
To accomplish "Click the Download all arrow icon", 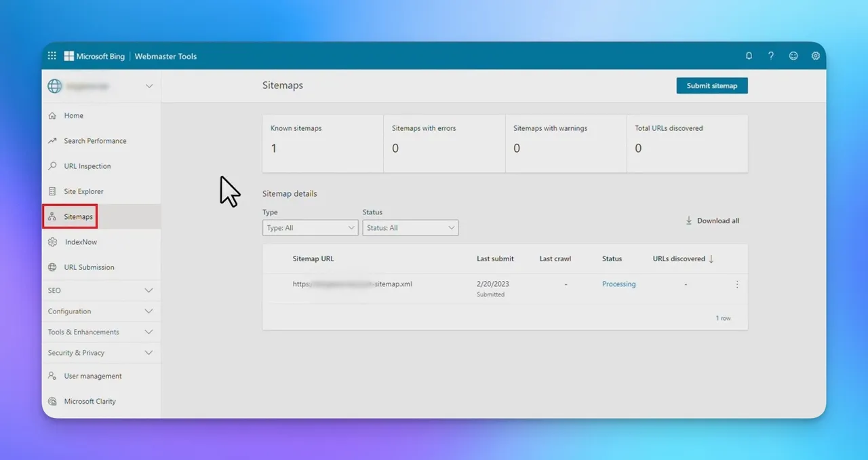I will point(689,221).
